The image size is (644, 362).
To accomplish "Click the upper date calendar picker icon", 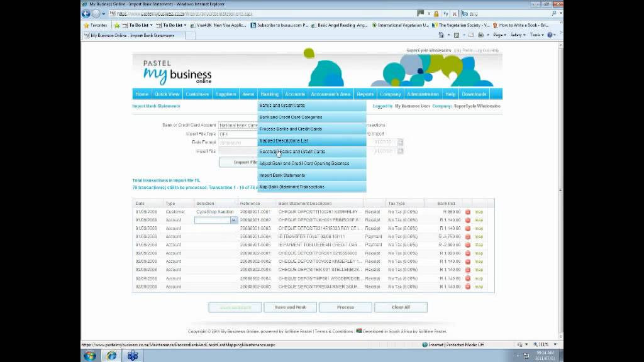I will 400,142.
